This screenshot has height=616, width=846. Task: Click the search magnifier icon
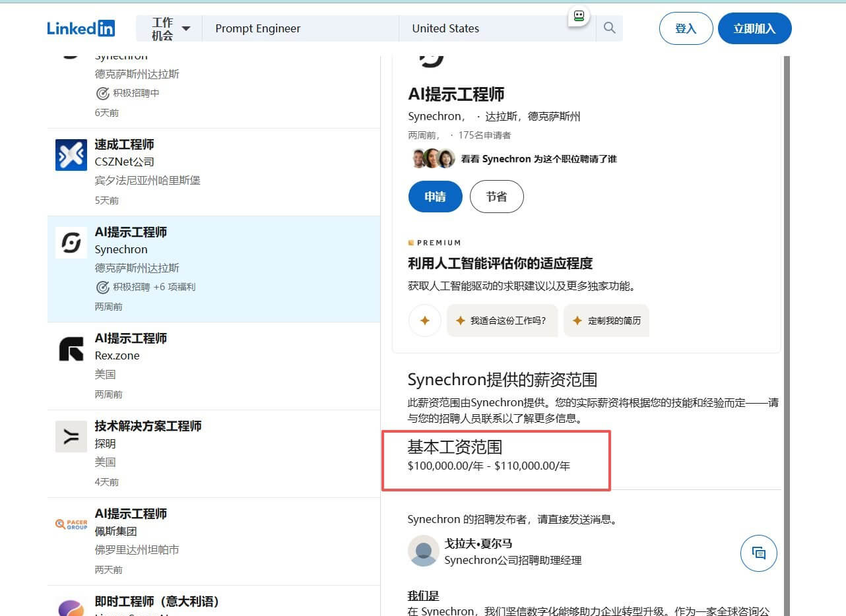point(610,28)
